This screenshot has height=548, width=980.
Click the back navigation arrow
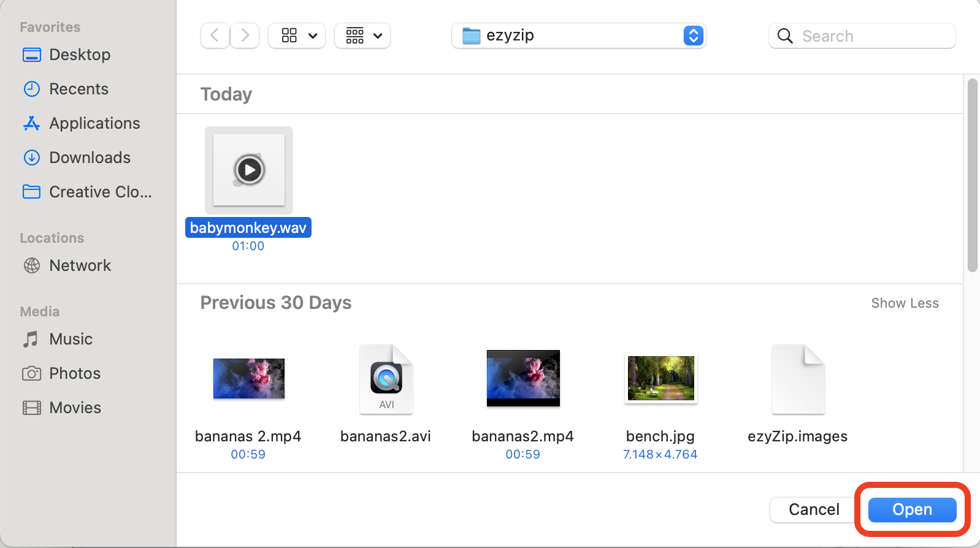(215, 36)
